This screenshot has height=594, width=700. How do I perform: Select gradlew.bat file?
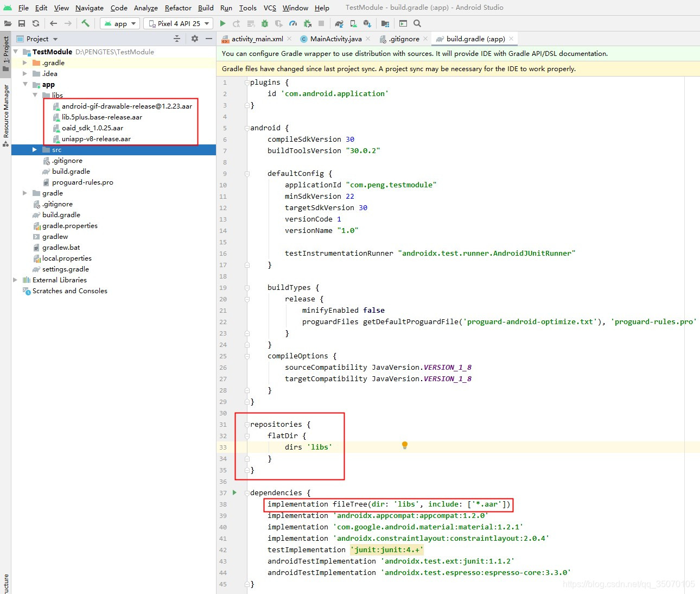(x=56, y=247)
